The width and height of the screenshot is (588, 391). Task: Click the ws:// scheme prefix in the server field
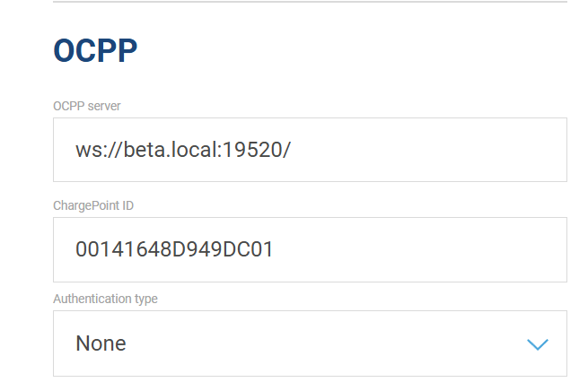click(99, 151)
